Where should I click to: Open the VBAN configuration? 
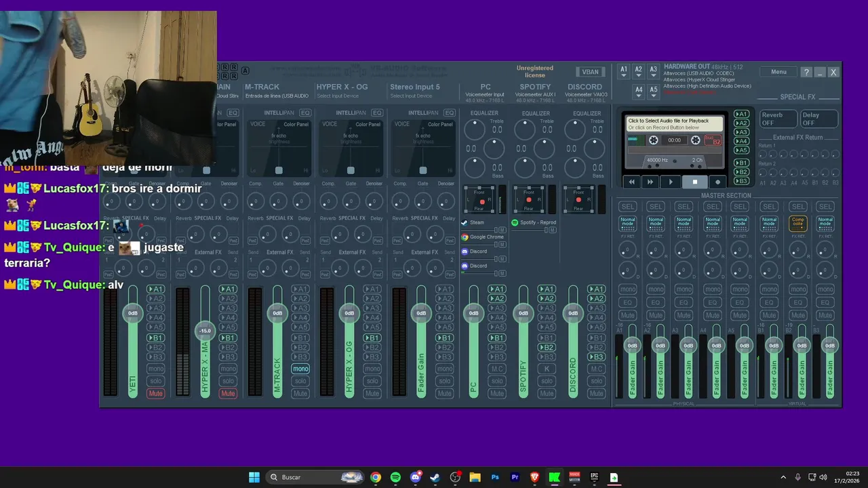click(590, 72)
